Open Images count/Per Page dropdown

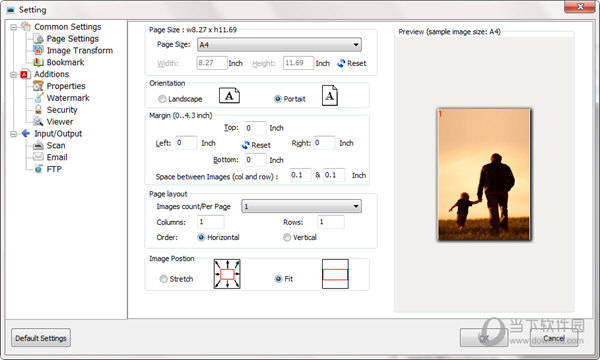(x=301, y=207)
